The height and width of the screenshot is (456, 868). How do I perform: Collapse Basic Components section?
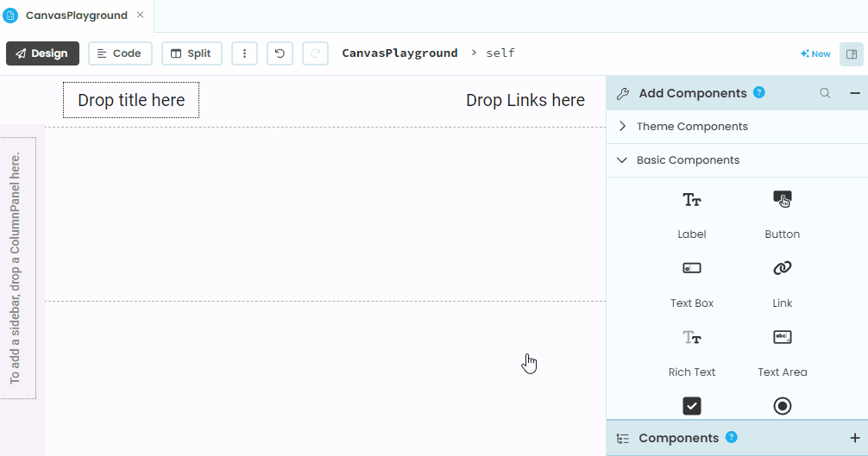738,160
